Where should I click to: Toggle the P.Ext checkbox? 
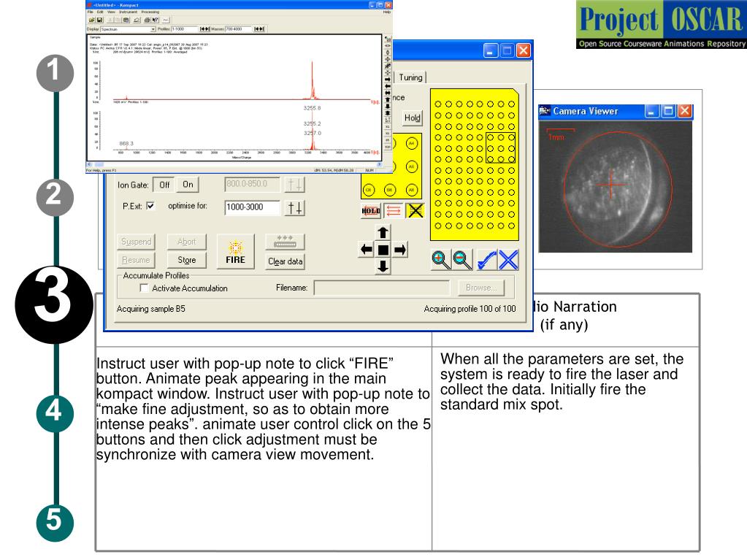coord(150,206)
